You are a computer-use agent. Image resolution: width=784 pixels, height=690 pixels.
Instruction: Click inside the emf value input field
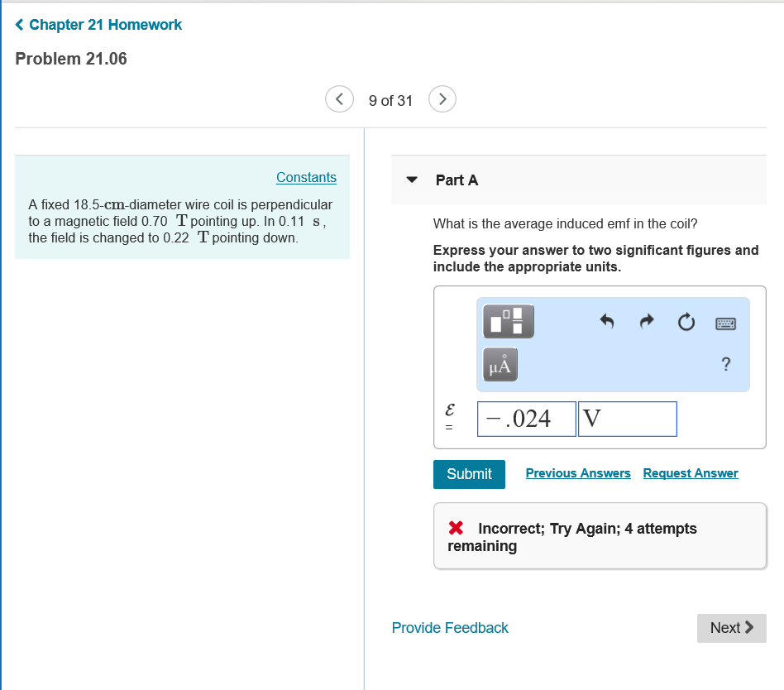526,419
